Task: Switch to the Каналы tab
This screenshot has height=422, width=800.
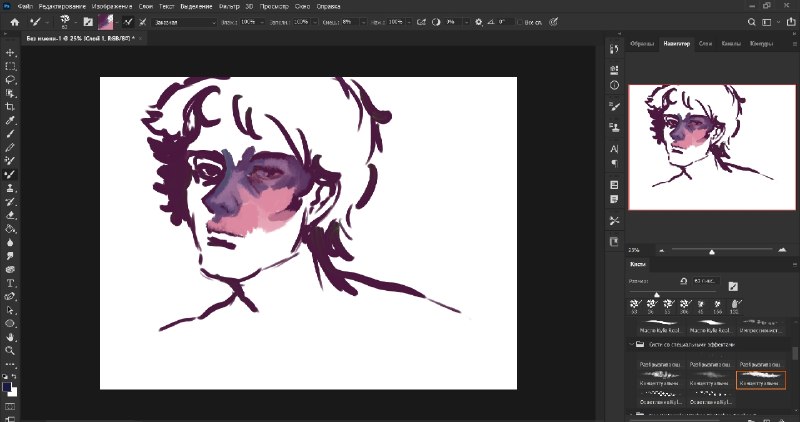Action: (731, 44)
